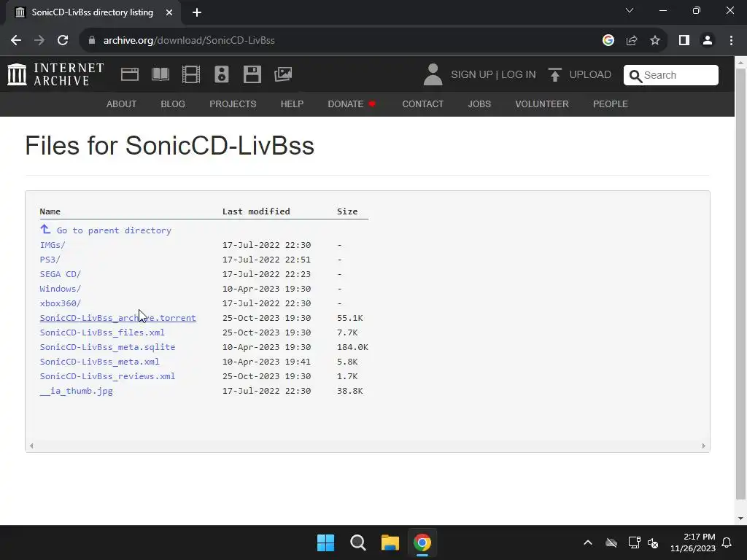
Task: Click the Share this page icon
Action: point(632,41)
